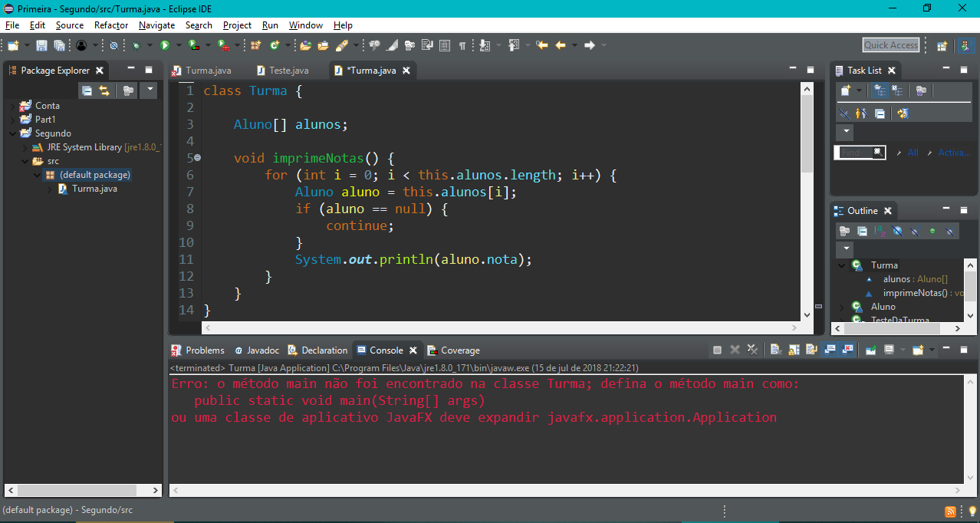This screenshot has width=980, height=523.
Task: Toggle Link with Editor in Package Explorer
Action: coord(104,90)
